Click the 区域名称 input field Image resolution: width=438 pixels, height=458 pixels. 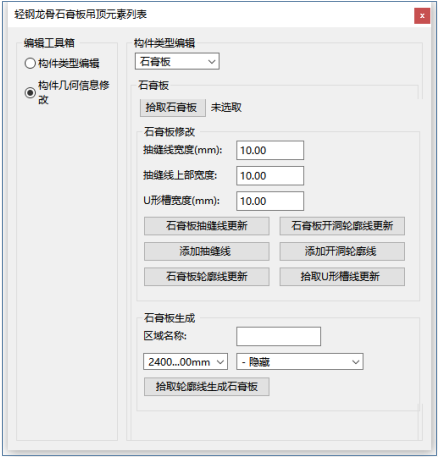point(278,336)
